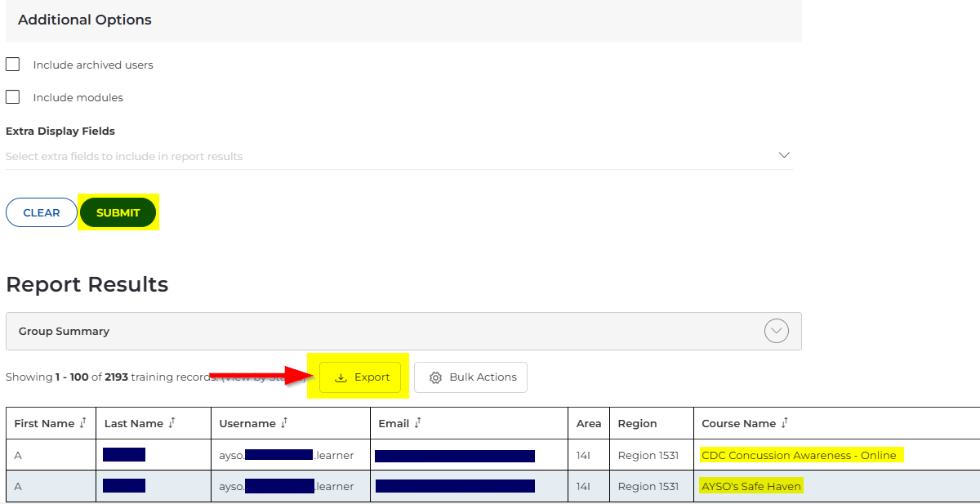Click the Username column sort icon
980x504 pixels.
click(283, 423)
